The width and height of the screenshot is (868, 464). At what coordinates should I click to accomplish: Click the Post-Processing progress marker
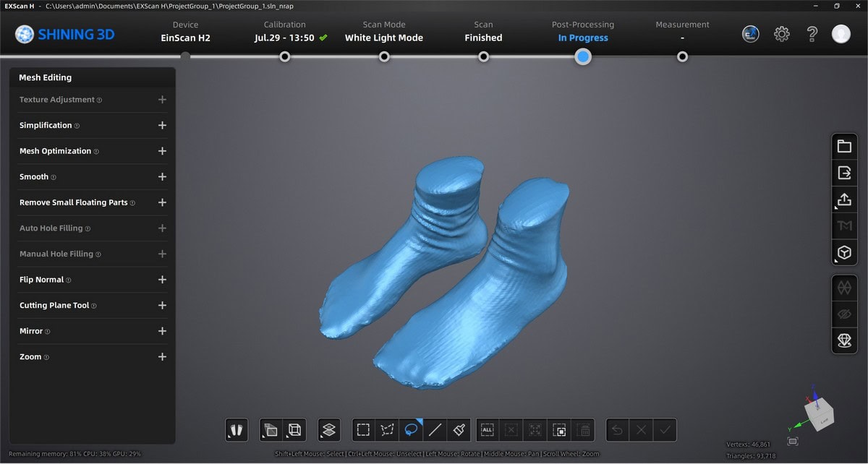coord(583,56)
